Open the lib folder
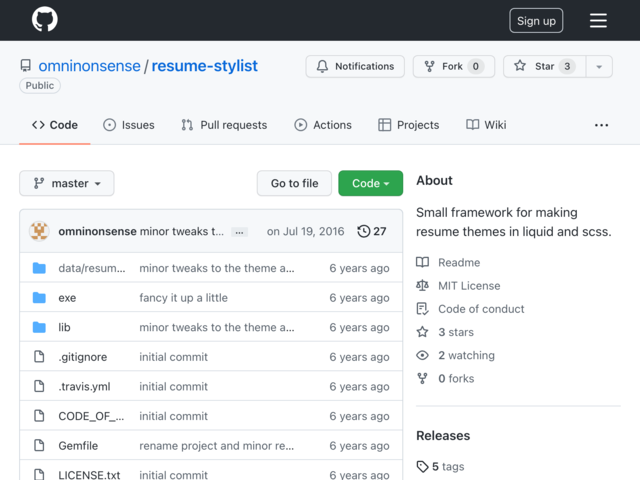Viewport: 640px width, 480px height. point(64,327)
